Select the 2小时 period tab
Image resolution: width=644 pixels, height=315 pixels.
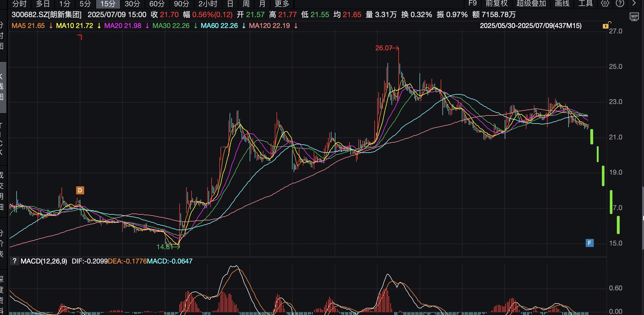(x=208, y=4)
